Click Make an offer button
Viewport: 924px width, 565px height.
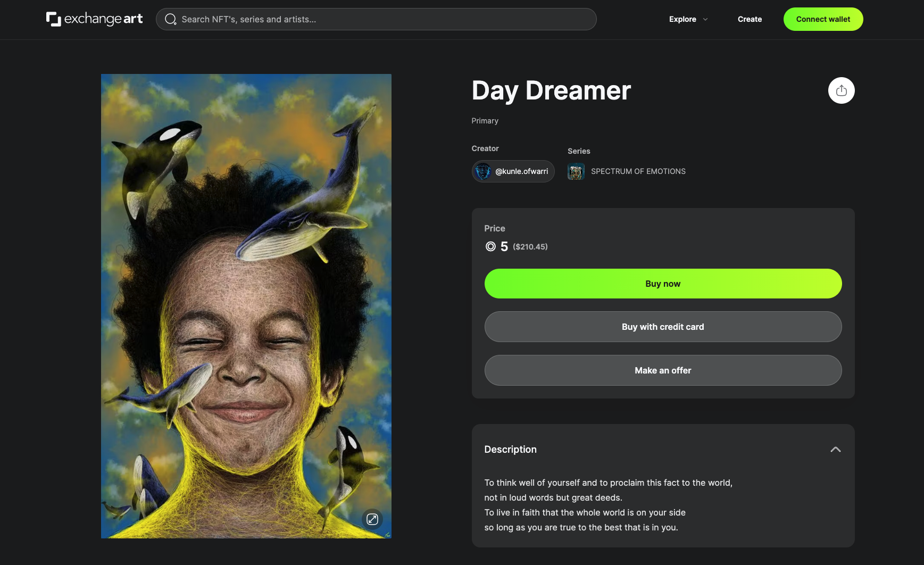click(663, 370)
